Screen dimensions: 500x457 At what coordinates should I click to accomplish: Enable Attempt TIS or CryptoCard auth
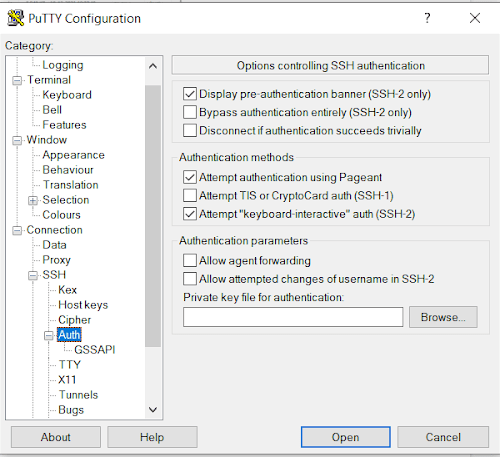(x=190, y=196)
